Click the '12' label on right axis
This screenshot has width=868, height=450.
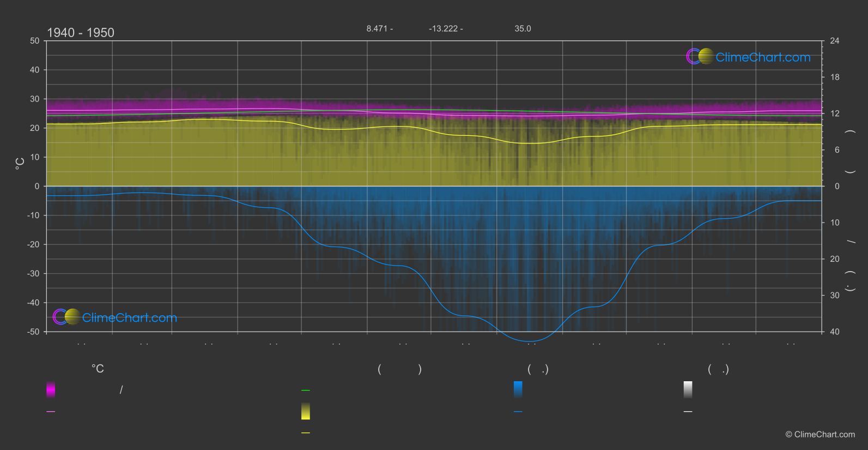[835, 113]
